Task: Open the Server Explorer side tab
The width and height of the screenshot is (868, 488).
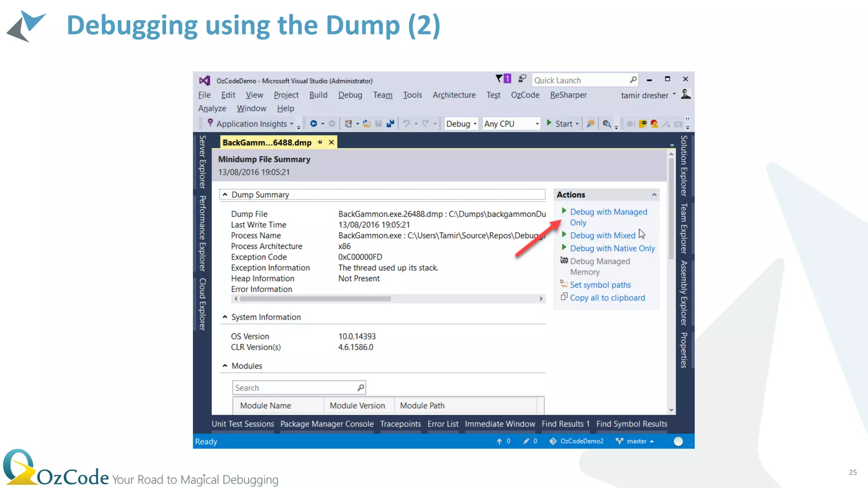Action: coord(203,162)
